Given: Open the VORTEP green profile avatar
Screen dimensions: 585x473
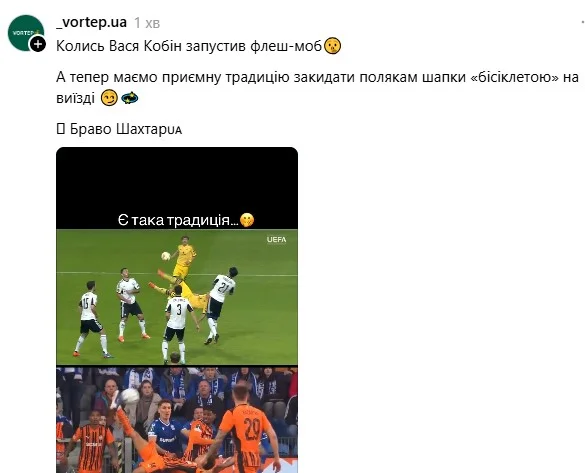Looking at the screenshot, I should 25,33.
